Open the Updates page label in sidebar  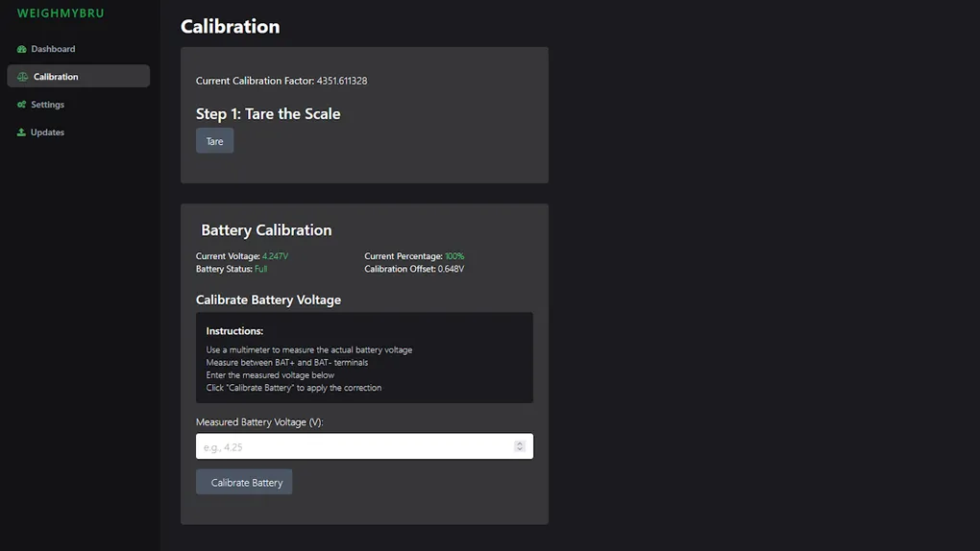[47, 132]
